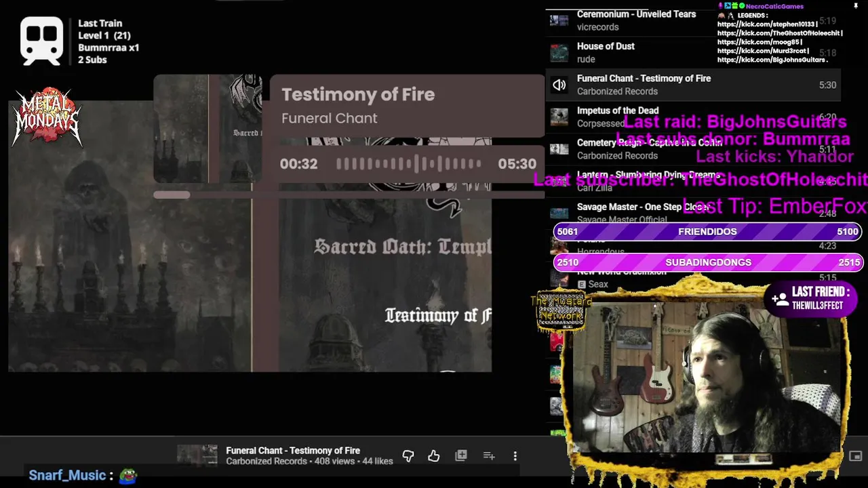868x488 pixels.
Task: Open the miniplayer icon at bar's right edge
Action: pos(856,456)
